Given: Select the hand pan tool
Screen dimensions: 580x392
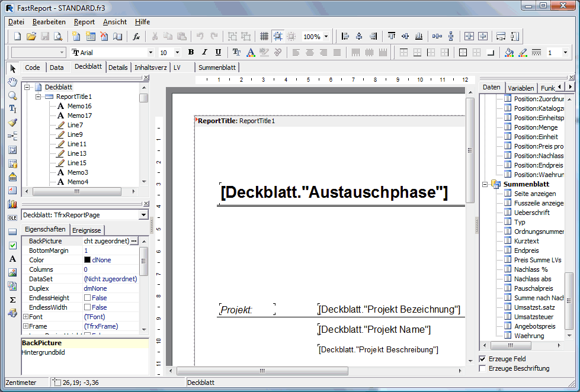Looking at the screenshot, I should 12,82.
